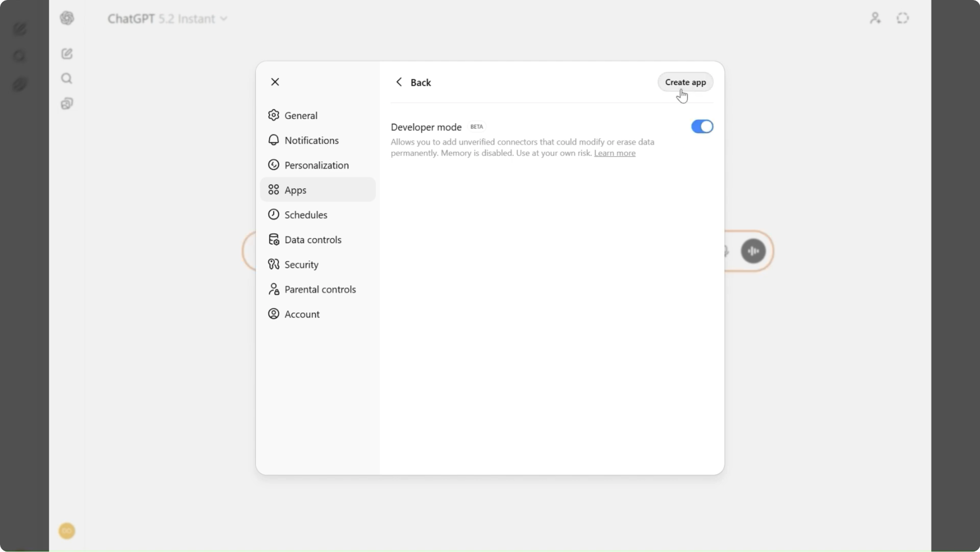Select the Parental controls menu item
The image size is (980, 552).
tap(320, 290)
